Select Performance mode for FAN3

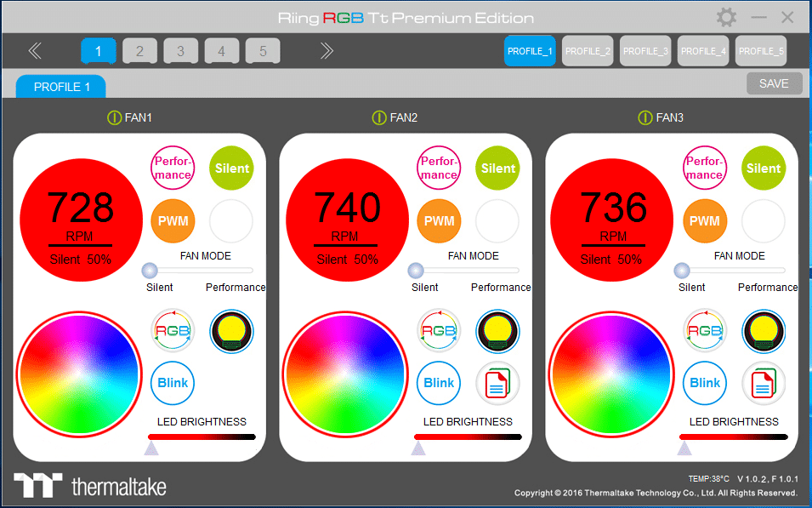coord(704,168)
